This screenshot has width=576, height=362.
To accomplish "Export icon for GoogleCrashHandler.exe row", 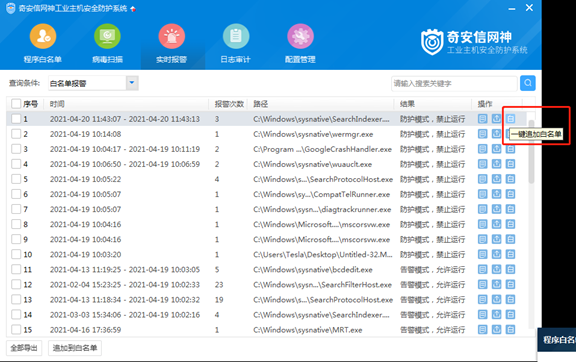I will (496, 149).
